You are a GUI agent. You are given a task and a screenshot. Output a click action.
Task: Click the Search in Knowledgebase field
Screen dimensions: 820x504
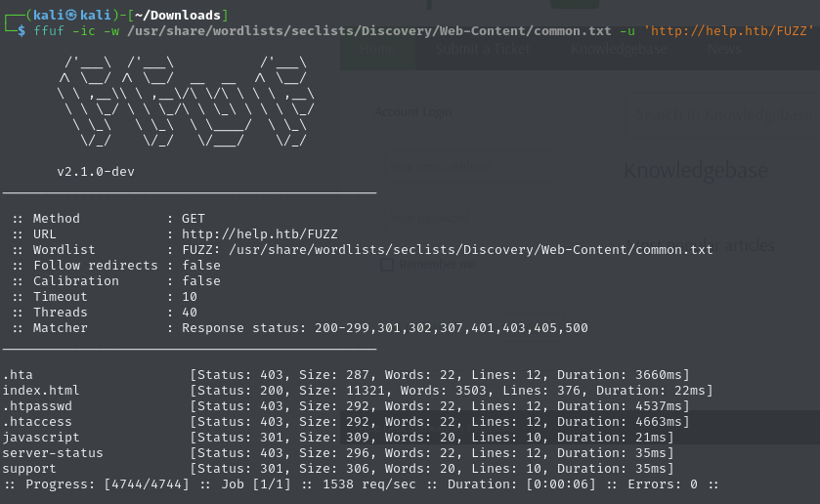coord(721,113)
